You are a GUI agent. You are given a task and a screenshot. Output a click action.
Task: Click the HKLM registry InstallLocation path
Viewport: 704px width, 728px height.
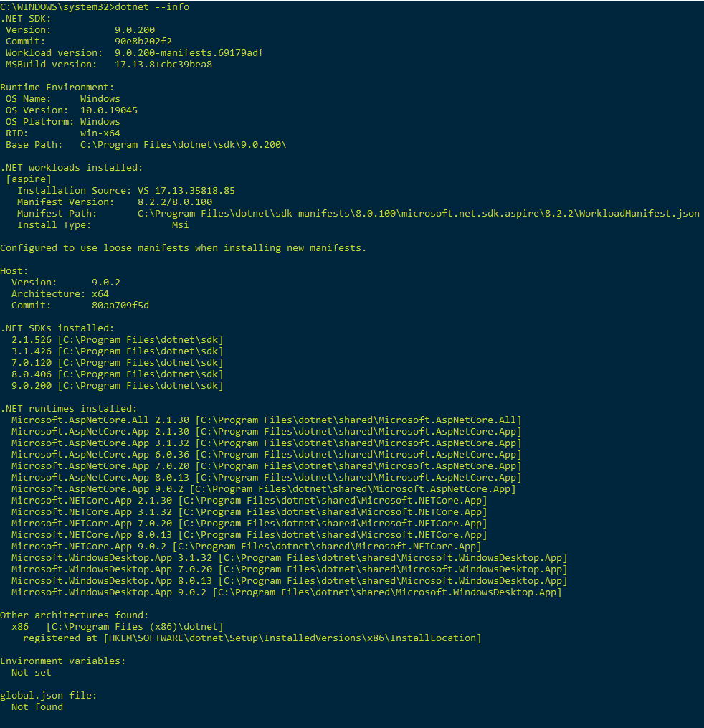292,638
